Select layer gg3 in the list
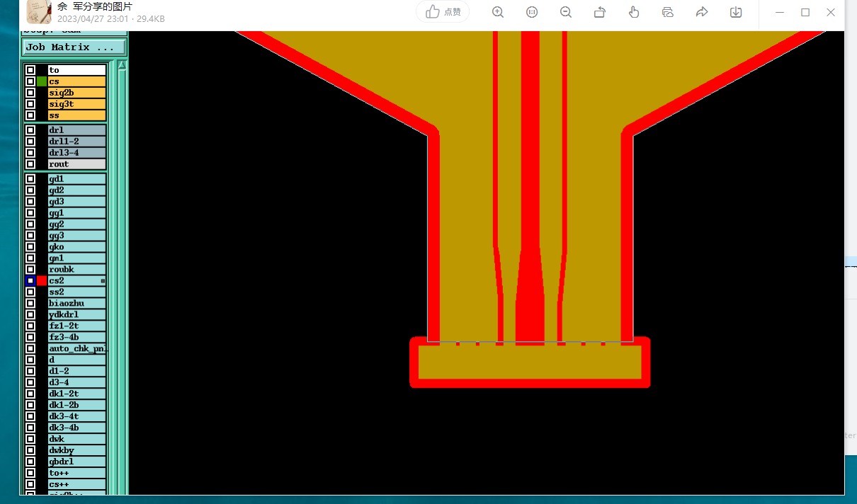The image size is (857, 504). [x=77, y=236]
